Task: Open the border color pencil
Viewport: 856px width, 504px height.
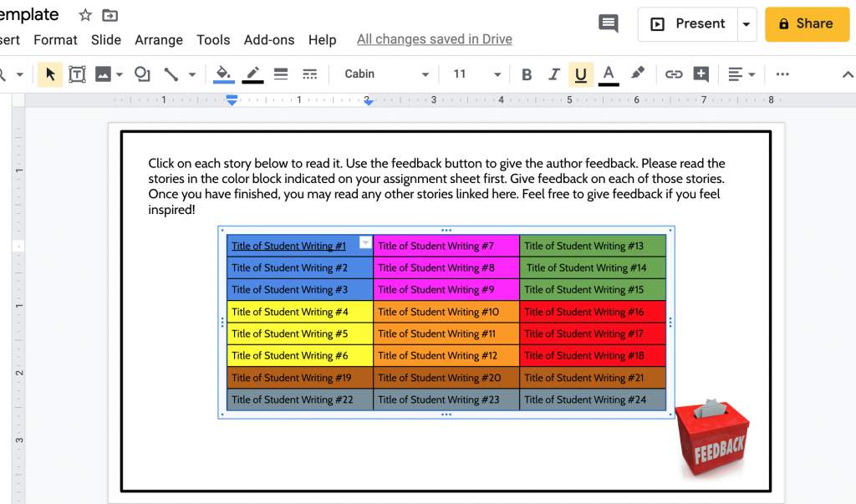Action: point(252,74)
